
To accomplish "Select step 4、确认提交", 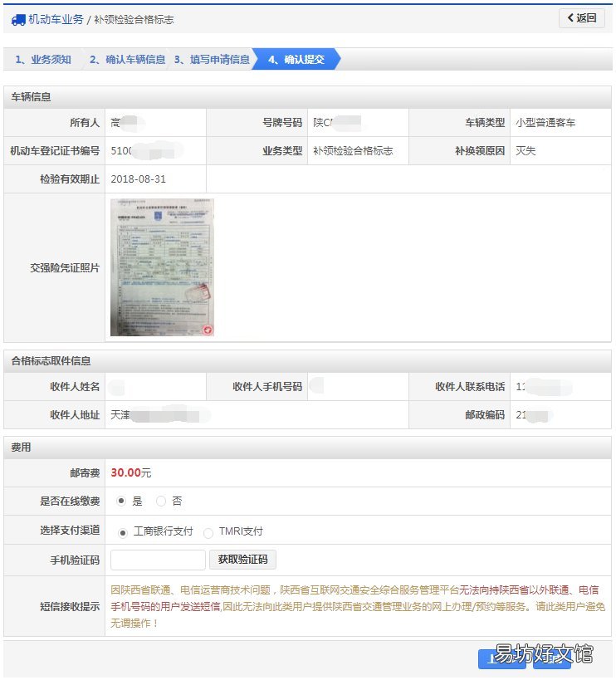I will pos(296,60).
